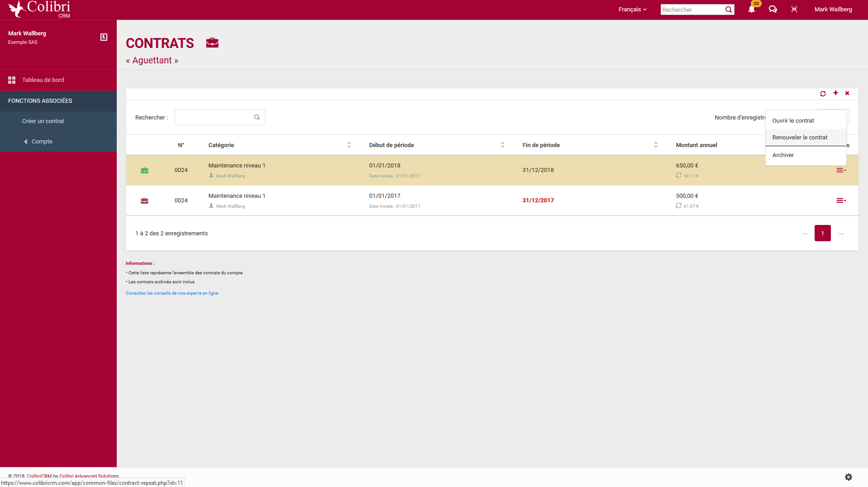Open actions menu for the 2017 contract row
This screenshot has width=868, height=487.
(841, 201)
